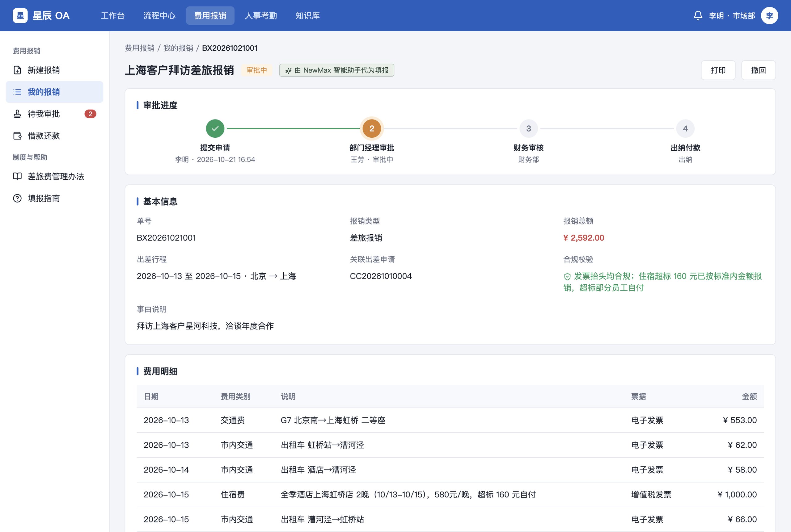Click the green check step 提交申请

point(215,128)
